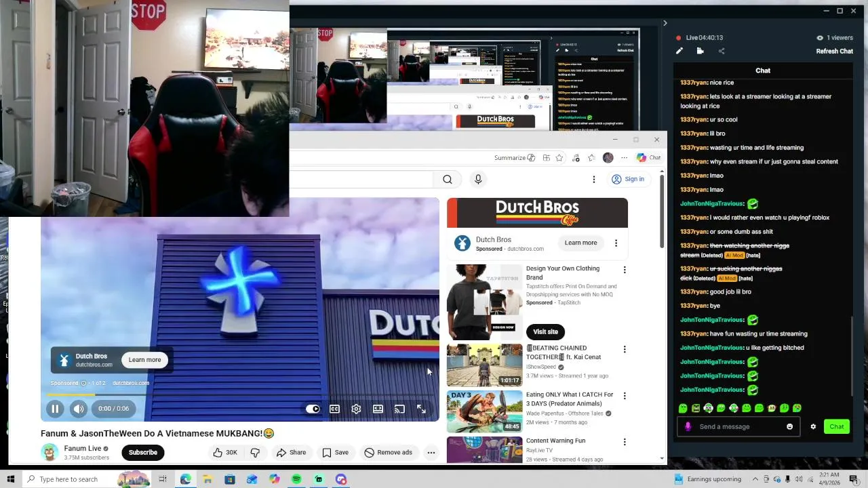Image resolution: width=868 pixels, height=488 pixels.
Task: Save the video to a playlist
Action: tap(335, 452)
